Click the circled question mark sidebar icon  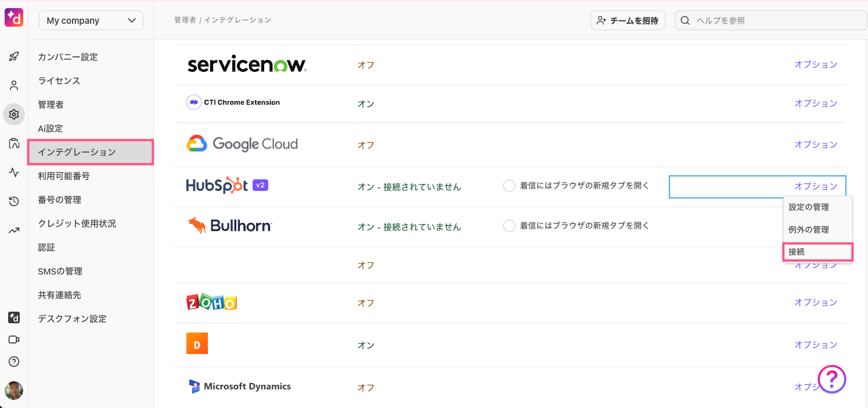tap(14, 362)
